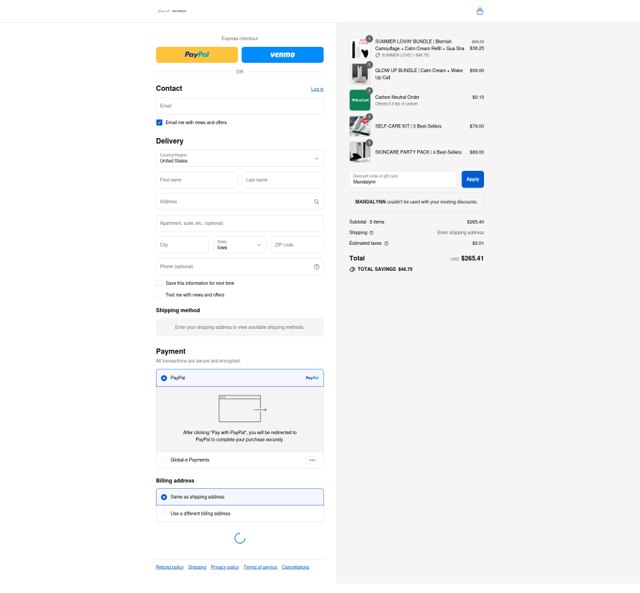Select Same as shipping address
This screenshot has height=593, width=640.
coord(164,497)
